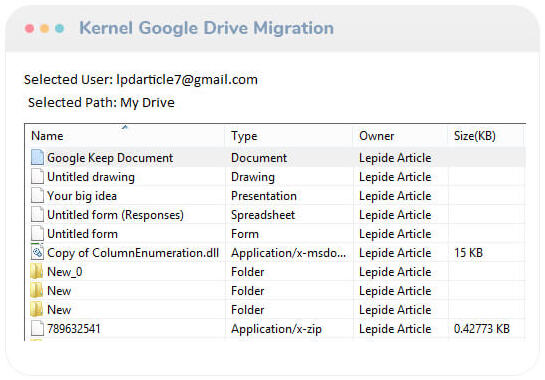Click the Drawing type cell

(x=253, y=177)
